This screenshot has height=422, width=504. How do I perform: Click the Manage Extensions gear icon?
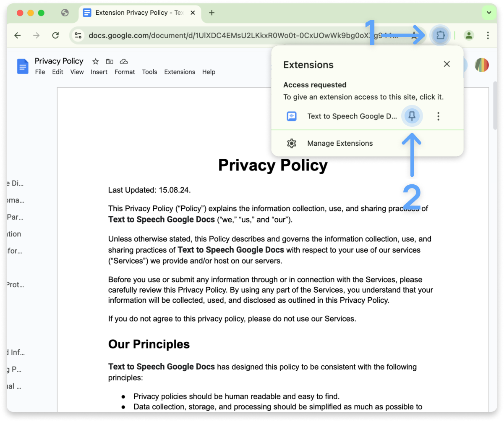coord(291,143)
